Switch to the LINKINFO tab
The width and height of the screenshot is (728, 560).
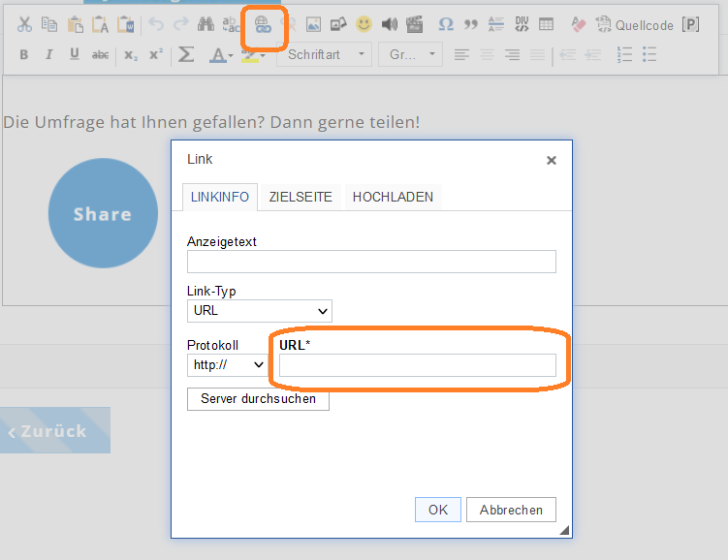click(x=220, y=198)
